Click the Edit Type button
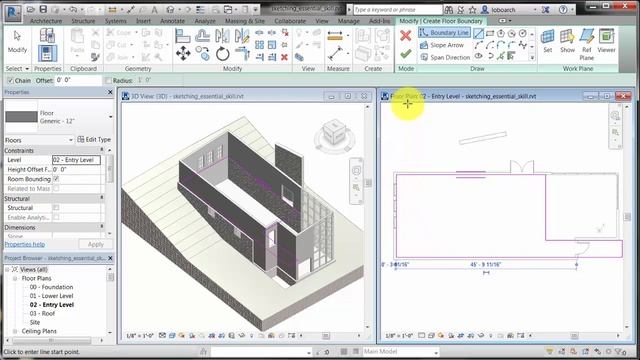Screen dimensions: 640x360 94,140
